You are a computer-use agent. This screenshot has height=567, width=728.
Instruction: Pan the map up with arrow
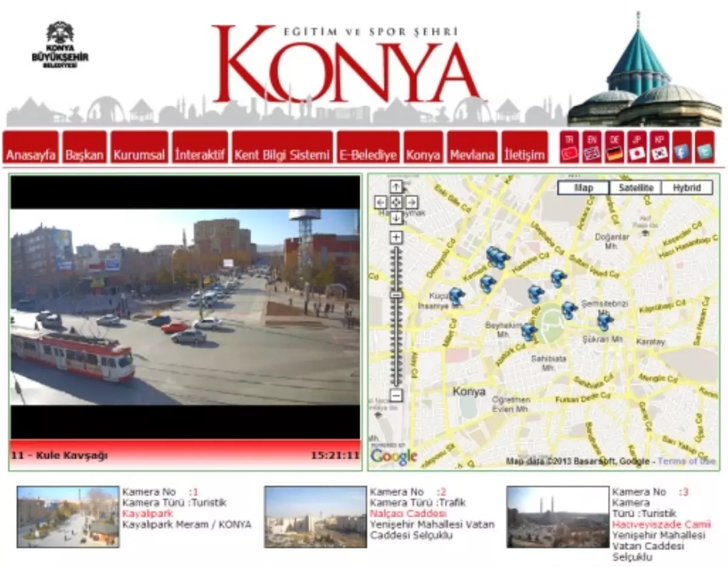point(396,187)
